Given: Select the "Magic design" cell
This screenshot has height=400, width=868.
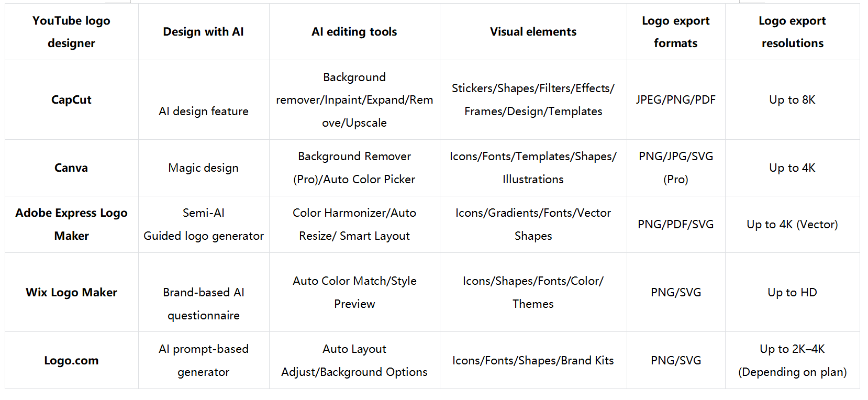Looking at the screenshot, I should tap(203, 168).
